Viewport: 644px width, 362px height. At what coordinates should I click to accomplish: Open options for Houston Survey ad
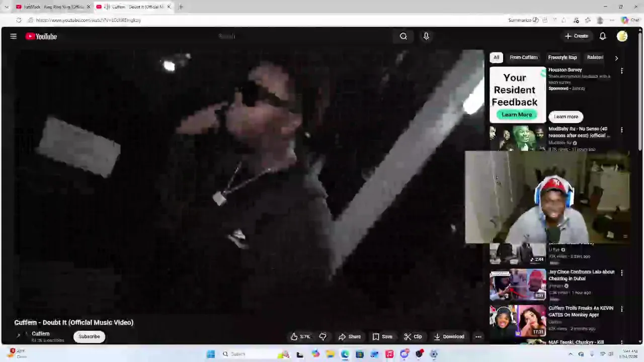click(x=622, y=71)
